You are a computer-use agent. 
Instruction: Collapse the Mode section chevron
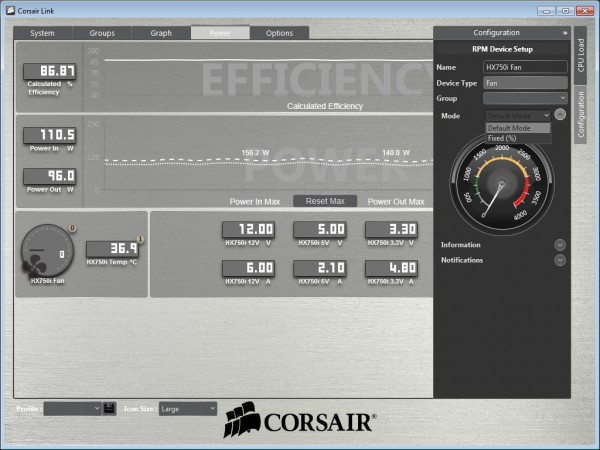[x=560, y=114]
